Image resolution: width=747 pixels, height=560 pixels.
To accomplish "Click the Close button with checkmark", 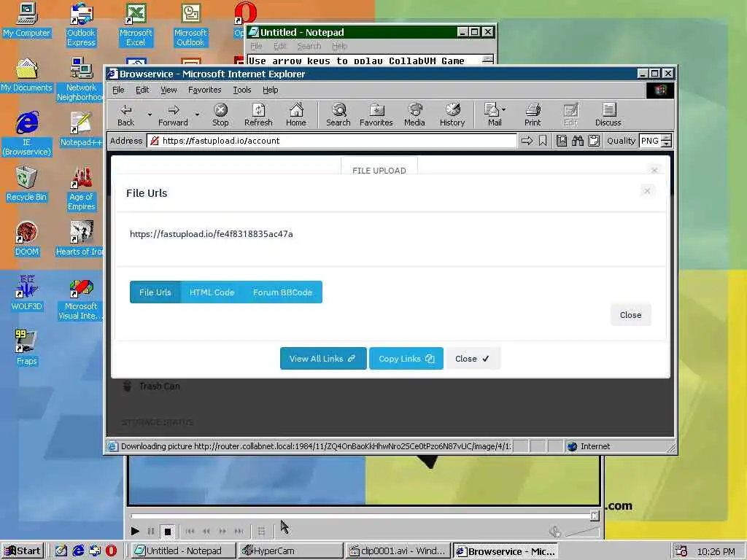I will pyautogui.click(x=472, y=359).
